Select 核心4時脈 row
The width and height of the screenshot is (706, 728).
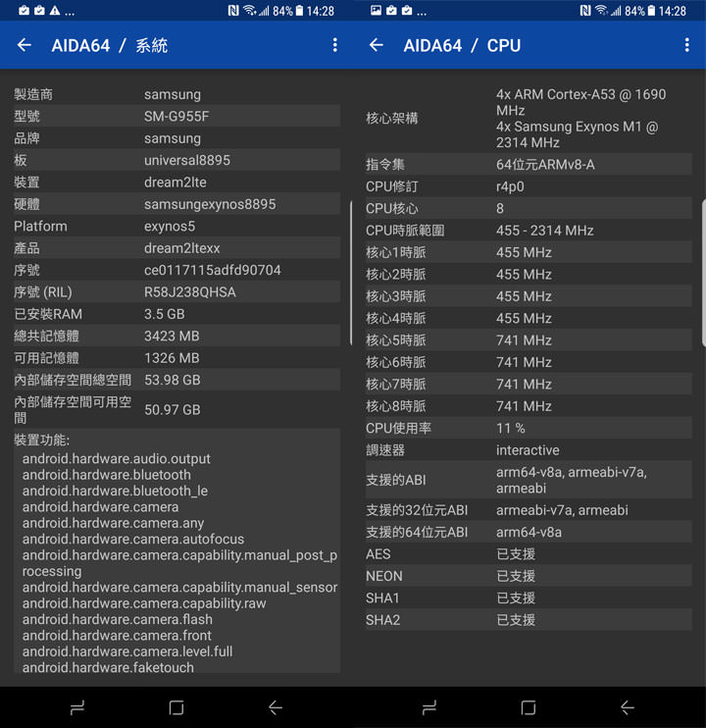coord(529,319)
